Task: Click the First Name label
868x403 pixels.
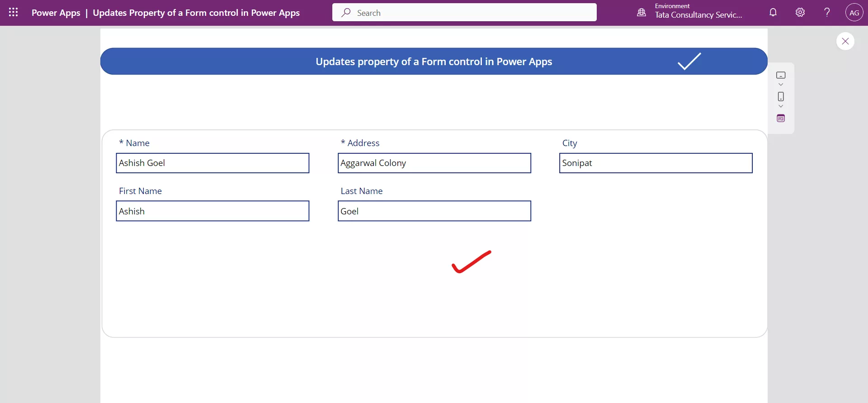Action: click(140, 191)
